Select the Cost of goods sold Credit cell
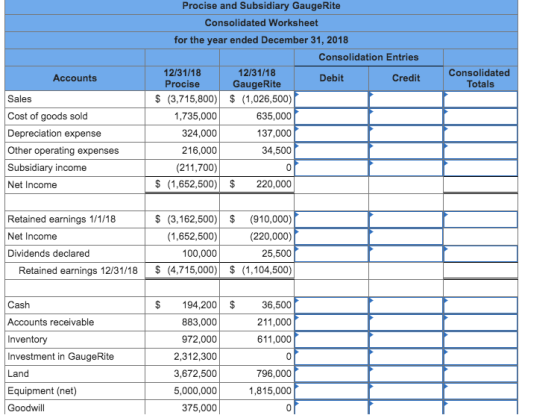Screen dimensions: 560x418 (406, 116)
